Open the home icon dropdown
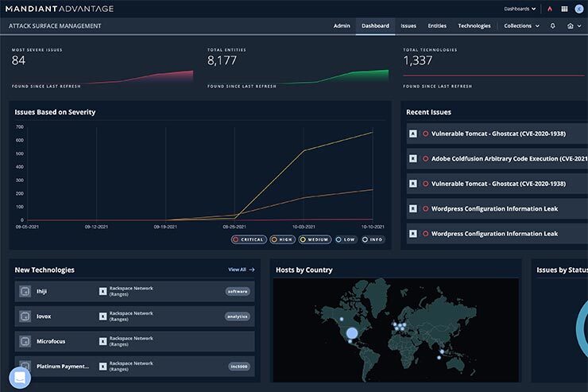Image resolution: width=588 pixels, height=392 pixels. (x=574, y=25)
